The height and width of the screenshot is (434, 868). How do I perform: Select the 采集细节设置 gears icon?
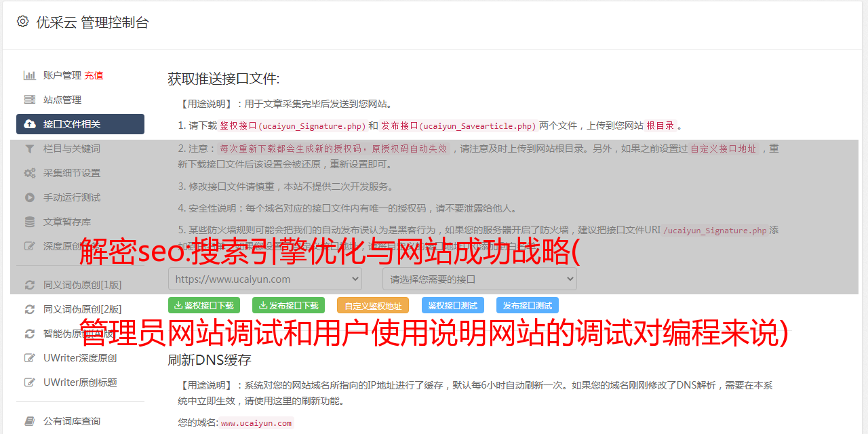(x=30, y=173)
